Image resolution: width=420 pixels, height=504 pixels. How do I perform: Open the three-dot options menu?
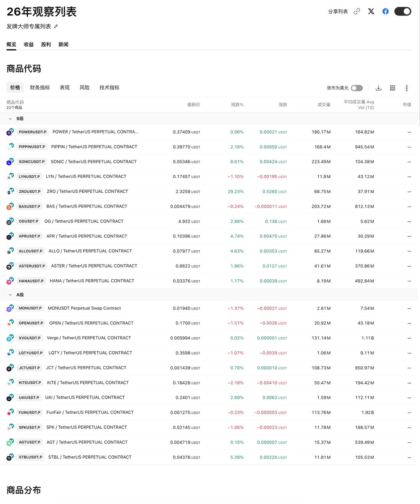pos(406,88)
